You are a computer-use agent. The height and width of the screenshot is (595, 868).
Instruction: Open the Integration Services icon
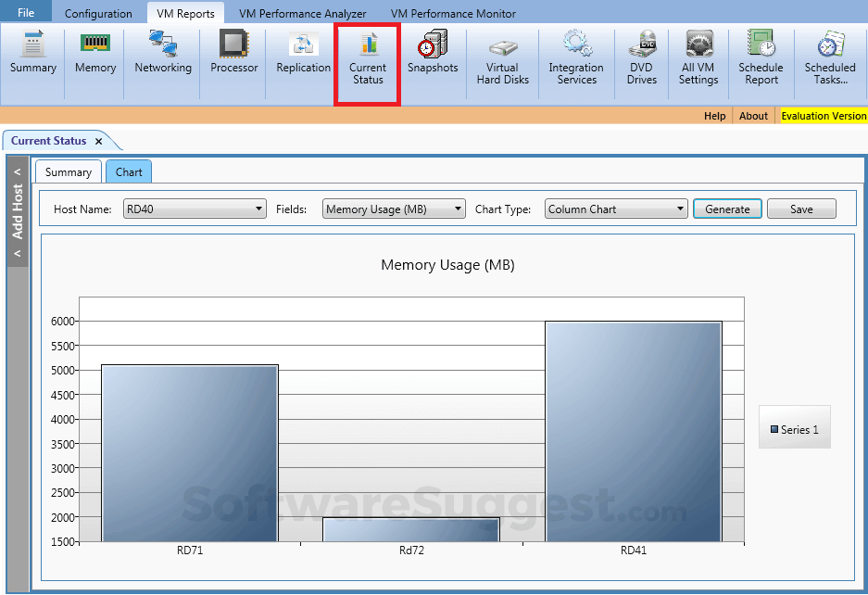click(x=575, y=57)
